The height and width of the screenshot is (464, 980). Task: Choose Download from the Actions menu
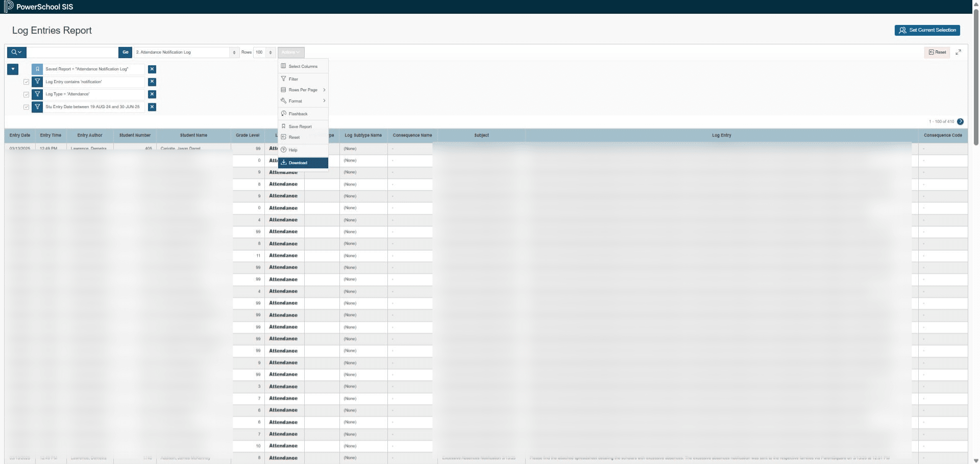(x=303, y=163)
